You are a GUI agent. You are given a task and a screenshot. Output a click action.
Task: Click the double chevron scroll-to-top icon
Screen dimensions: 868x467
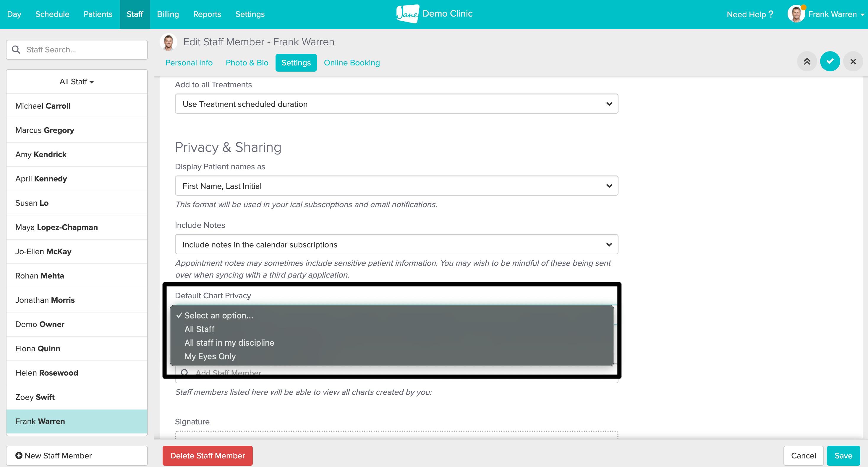click(x=807, y=61)
